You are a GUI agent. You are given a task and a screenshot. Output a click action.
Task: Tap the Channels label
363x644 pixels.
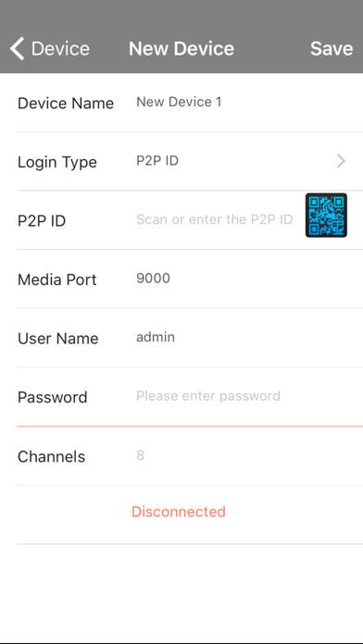tap(51, 456)
